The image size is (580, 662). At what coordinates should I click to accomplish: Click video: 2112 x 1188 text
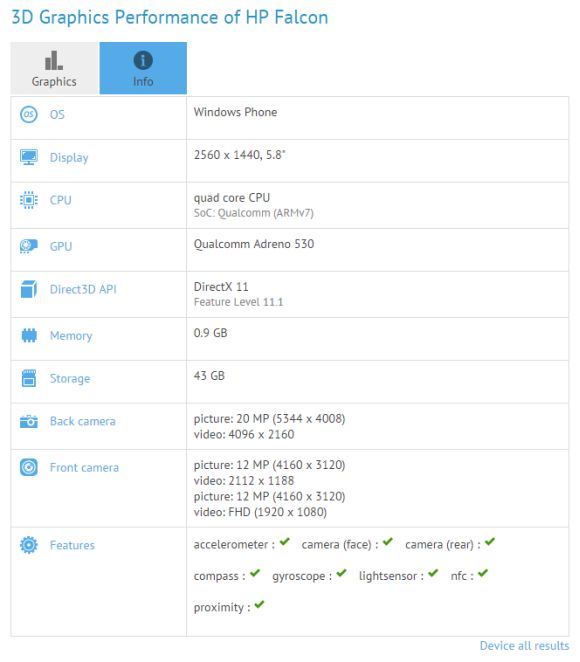(244, 481)
